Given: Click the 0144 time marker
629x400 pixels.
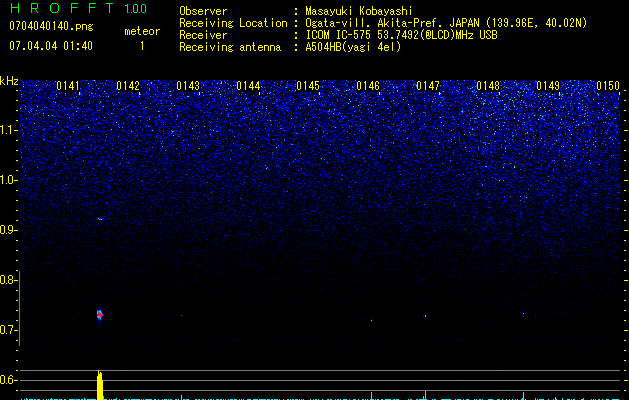Looking at the screenshot, I should point(248,86).
